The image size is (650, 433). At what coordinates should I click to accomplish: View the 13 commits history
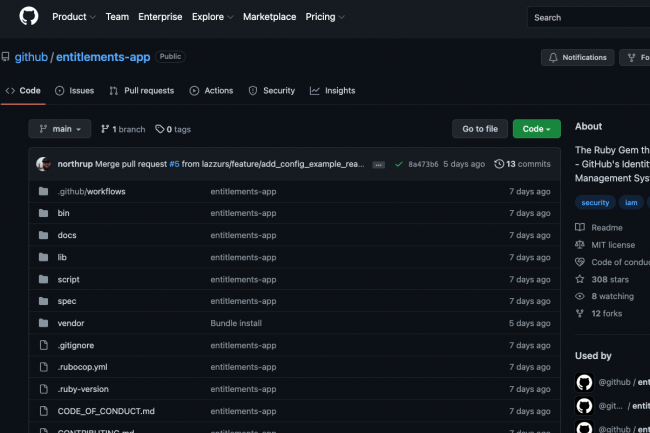click(x=522, y=164)
